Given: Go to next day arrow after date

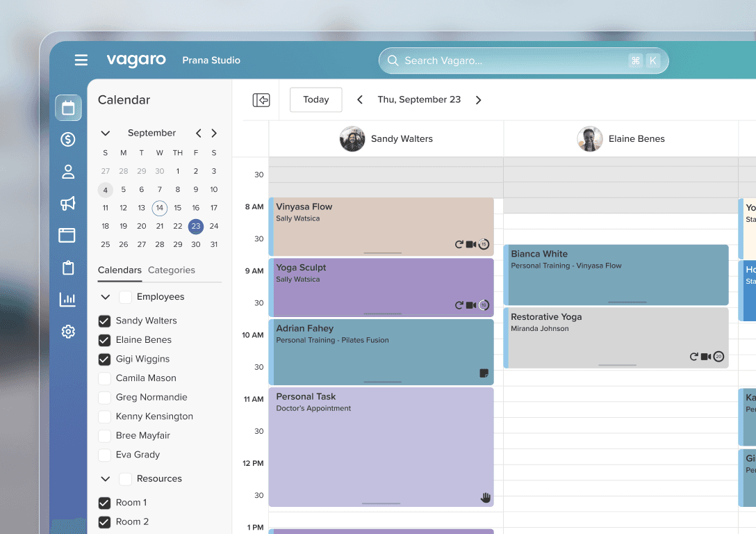Looking at the screenshot, I should 478,100.
